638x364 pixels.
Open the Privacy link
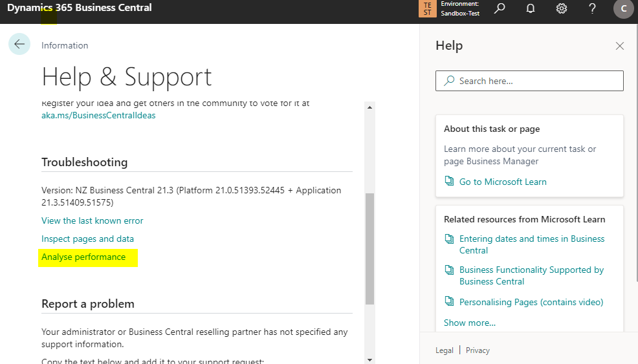pyautogui.click(x=478, y=350)
